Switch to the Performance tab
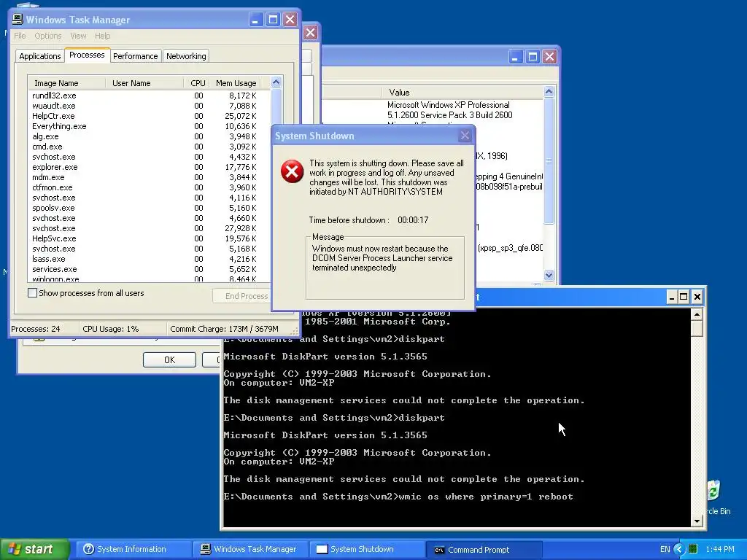Viewport: 747px width, 560px height. click(x=135, y=55)
